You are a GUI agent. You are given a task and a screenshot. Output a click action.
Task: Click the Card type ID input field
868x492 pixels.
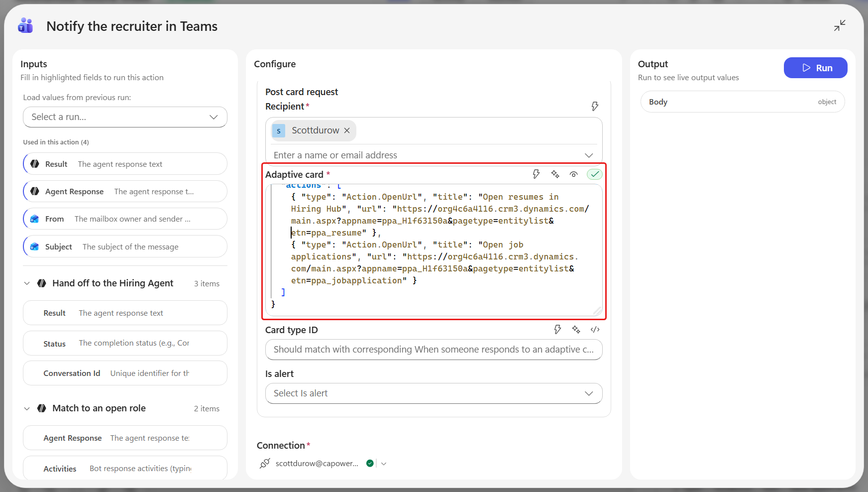click(x=434, y=350)
